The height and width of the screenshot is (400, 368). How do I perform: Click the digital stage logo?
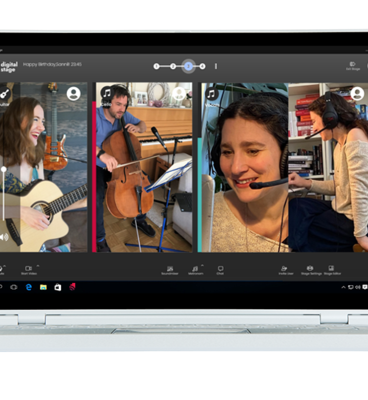click(x=9, y=66)
